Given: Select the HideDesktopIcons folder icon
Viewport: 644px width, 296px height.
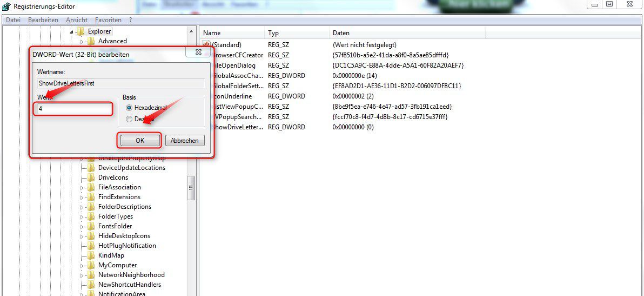Looking at the screenshot, I should point(91,235).
